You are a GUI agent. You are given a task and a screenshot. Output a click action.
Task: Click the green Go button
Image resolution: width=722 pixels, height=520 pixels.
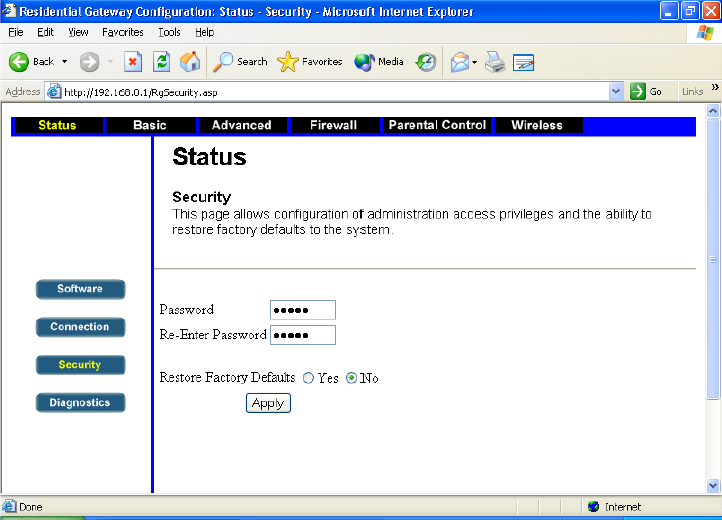(646, 91)
